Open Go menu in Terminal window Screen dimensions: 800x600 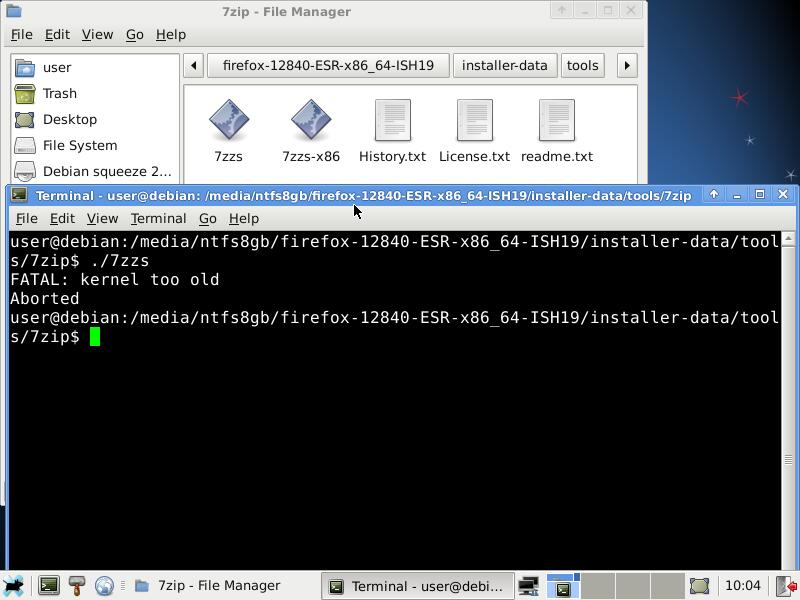[208, 219]
